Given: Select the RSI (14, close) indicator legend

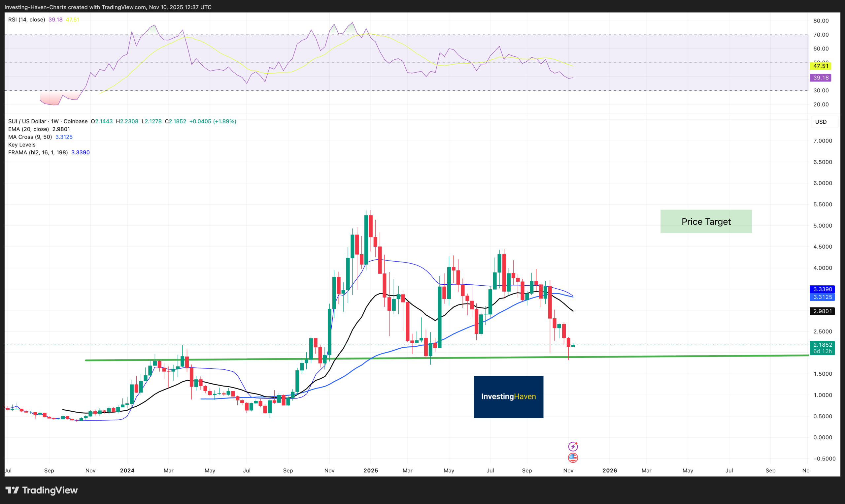Looking at the screenshot, I should [x=26, y=19].
